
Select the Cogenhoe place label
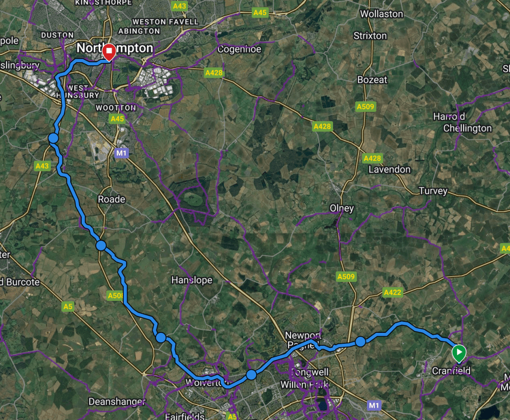[x=239, y=49]
